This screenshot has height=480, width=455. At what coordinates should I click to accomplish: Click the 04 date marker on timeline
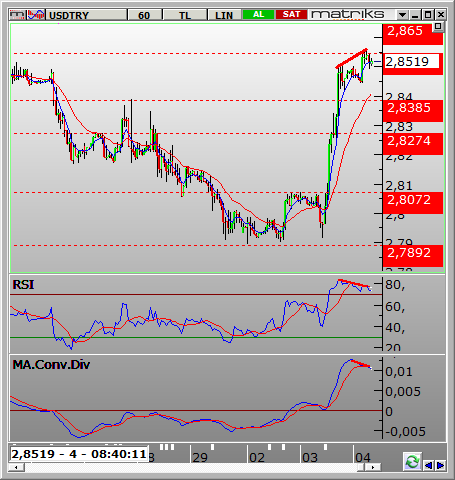(363, 457)
